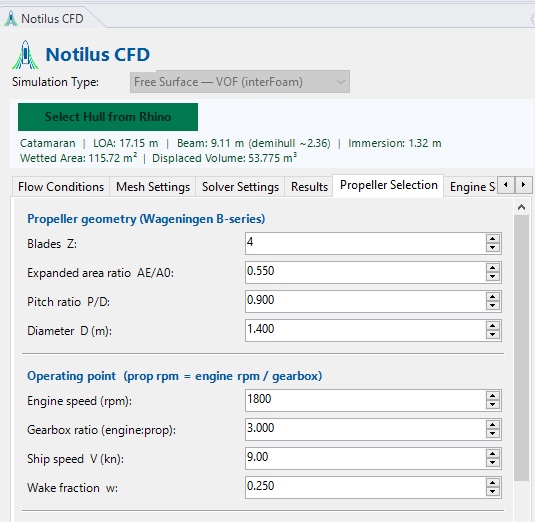Click the Operating point section heading
Screen dimensions: 535x522
pyautogui.click(x=174, y=376)
